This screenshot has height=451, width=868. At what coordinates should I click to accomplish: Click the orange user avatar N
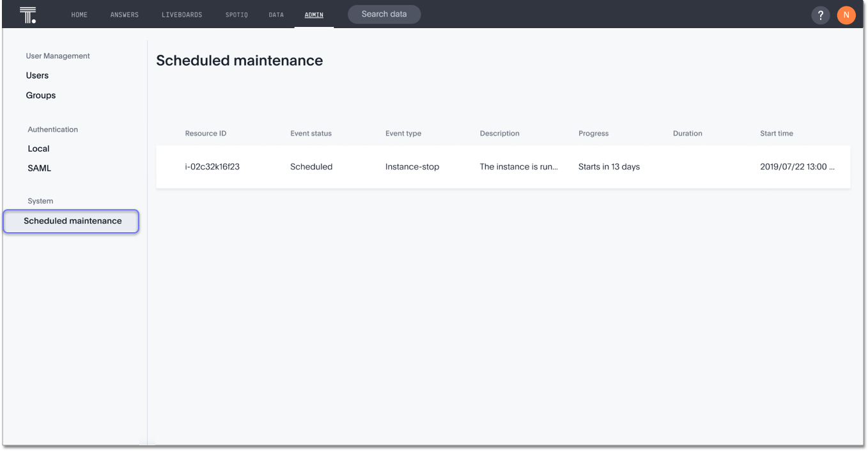[846, 15]
